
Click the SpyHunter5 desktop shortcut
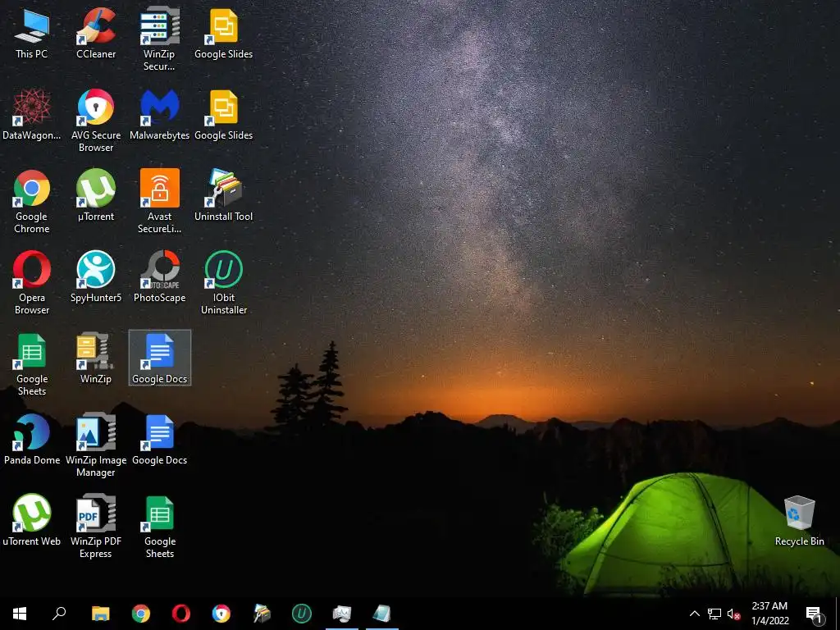96,277
